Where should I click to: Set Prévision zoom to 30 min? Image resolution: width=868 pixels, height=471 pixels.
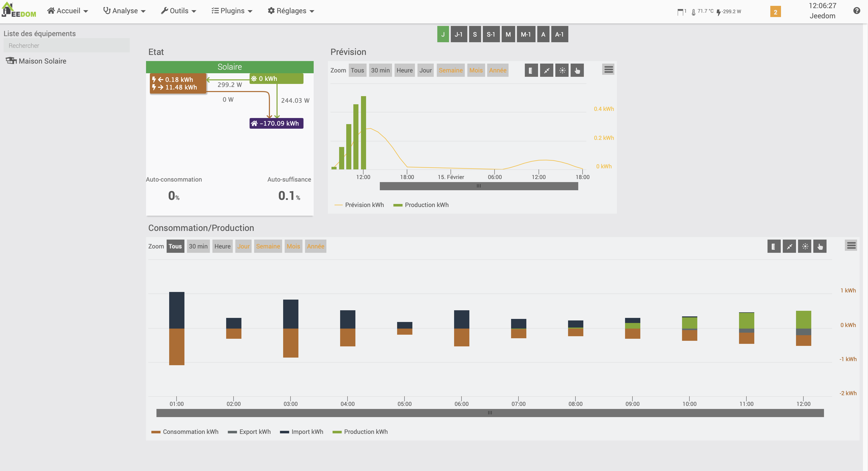[x=380, y=70]
